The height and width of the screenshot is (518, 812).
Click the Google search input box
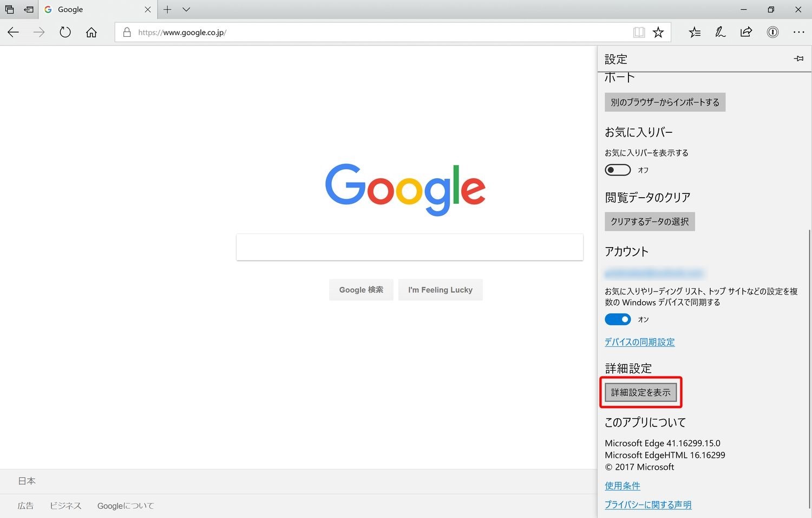tap(409, 247)
